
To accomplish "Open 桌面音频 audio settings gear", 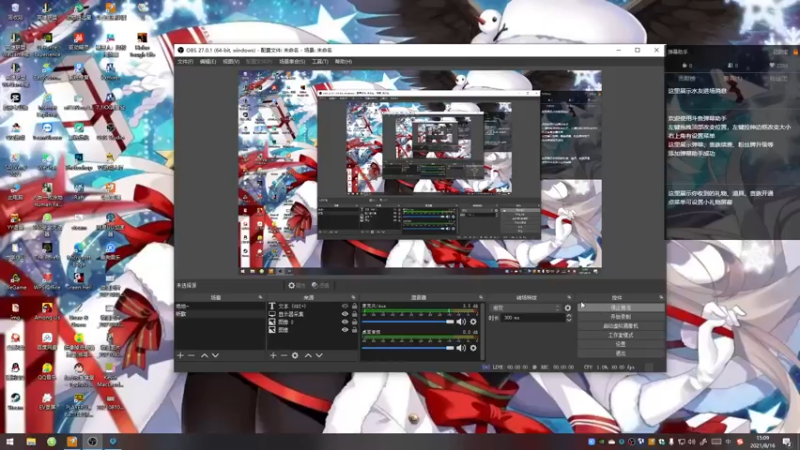I will tap(473, 348).
